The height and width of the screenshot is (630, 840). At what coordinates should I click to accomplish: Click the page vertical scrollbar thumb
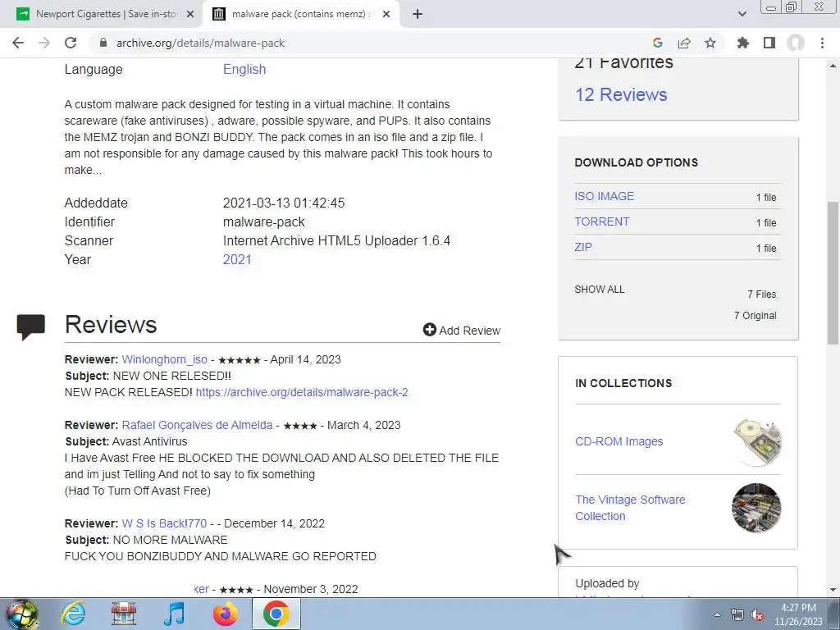(x=833, y=273)
